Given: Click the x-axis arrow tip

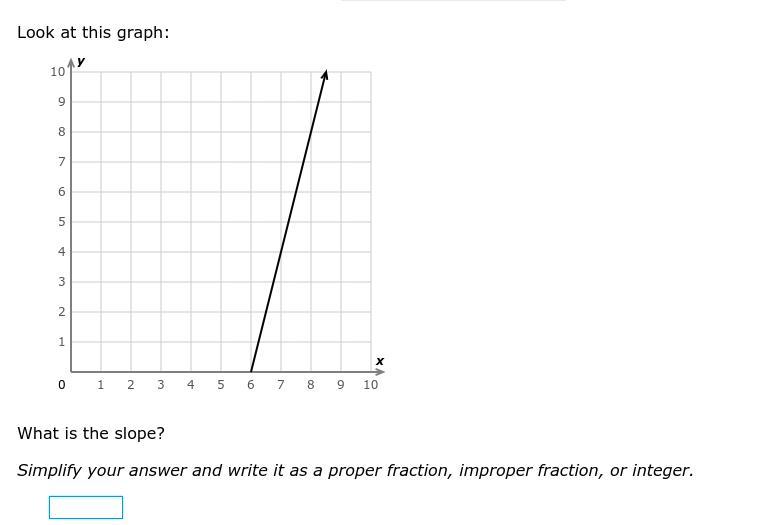Looking at the screenshot, I should [x=381, y=371].
